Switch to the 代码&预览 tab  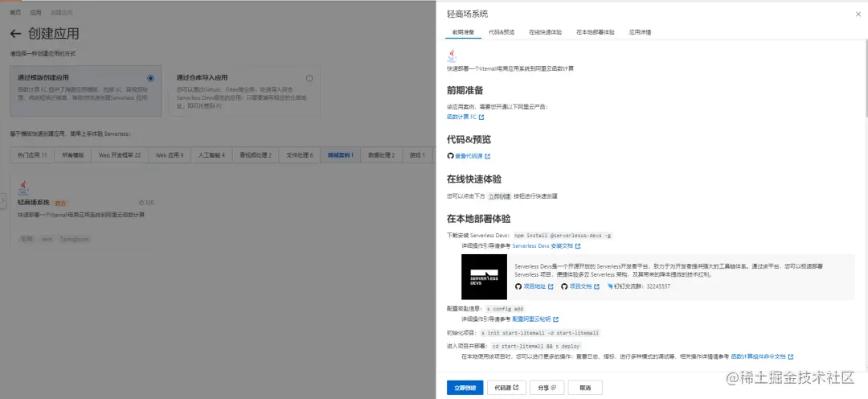click(x=502, y=32)
